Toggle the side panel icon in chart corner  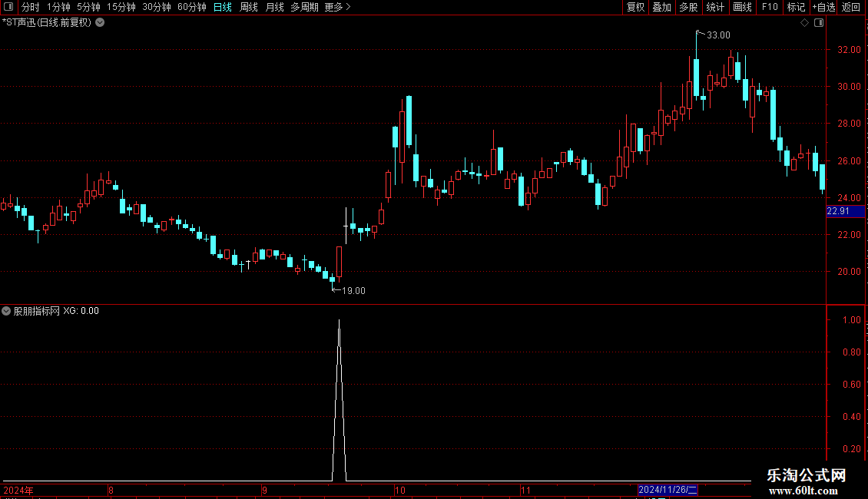click(819, 23)
